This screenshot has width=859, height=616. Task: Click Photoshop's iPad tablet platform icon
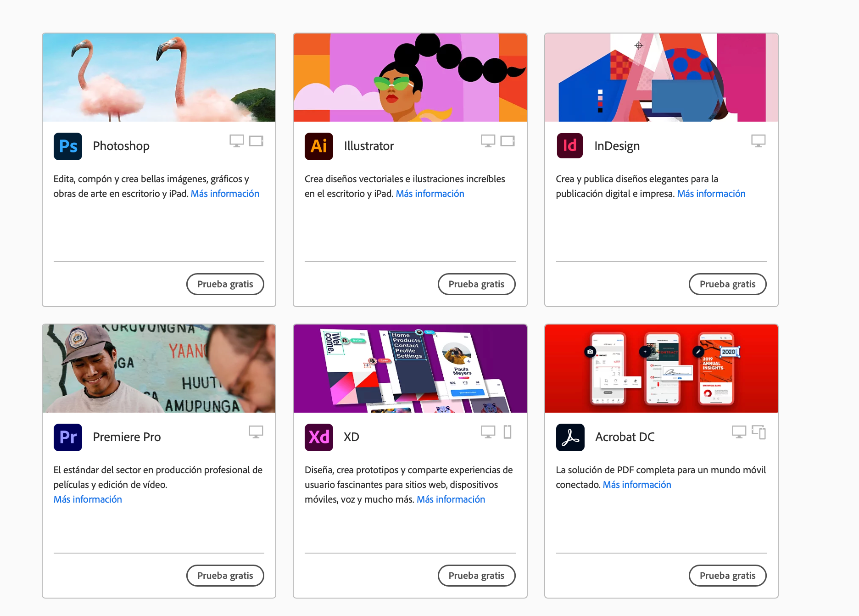click(256, 141)
